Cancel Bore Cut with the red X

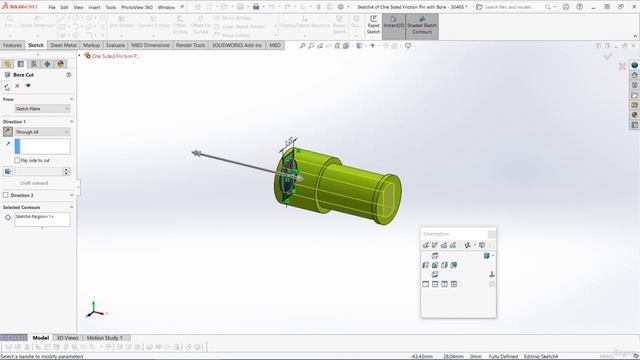pos(17,86)
